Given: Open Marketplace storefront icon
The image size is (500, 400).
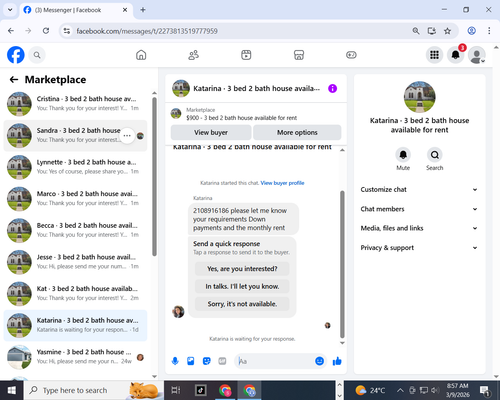Looking at the screenshot, I should pos(299,55).
